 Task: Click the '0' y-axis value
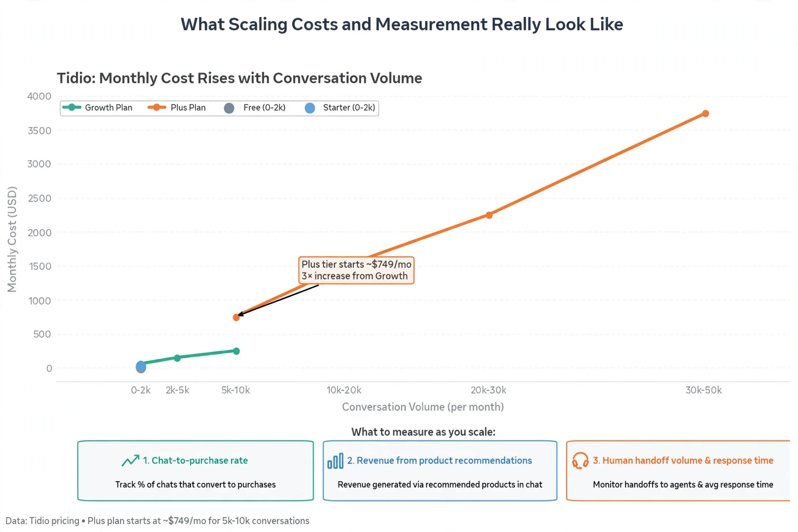coord(49,368)
